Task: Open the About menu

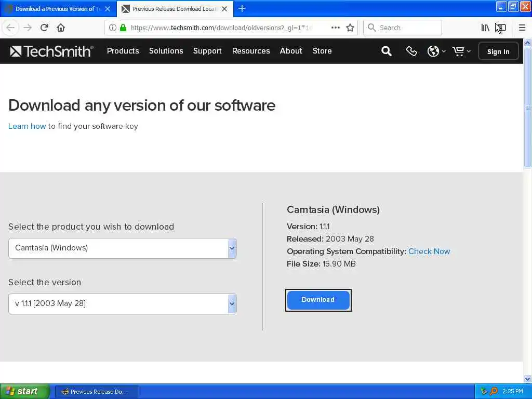Action: click(291, 51)
